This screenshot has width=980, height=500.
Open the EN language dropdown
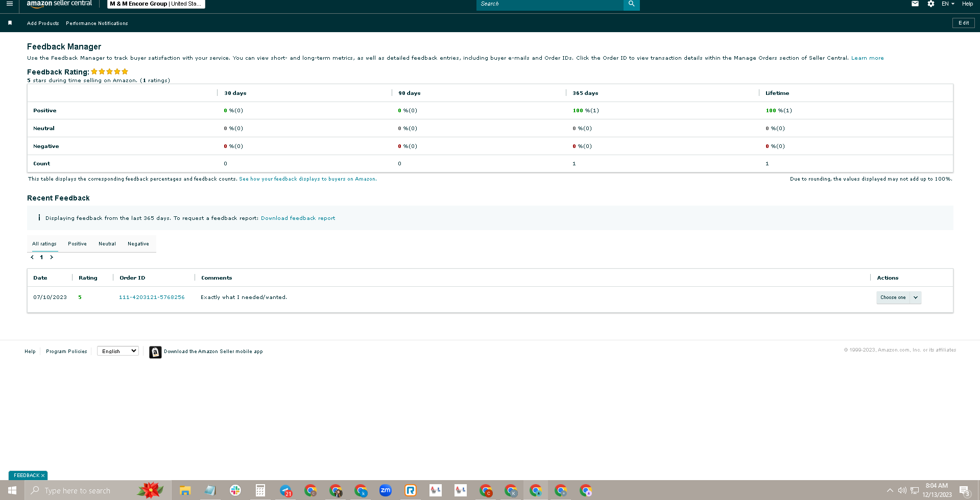pyautogui.click(x=948, y=4)
